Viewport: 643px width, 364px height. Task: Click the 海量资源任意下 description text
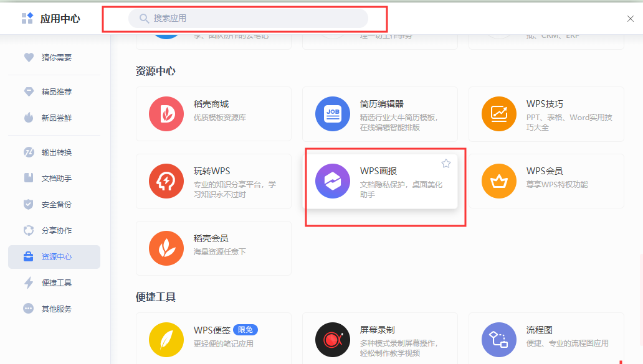pos(220,252)
